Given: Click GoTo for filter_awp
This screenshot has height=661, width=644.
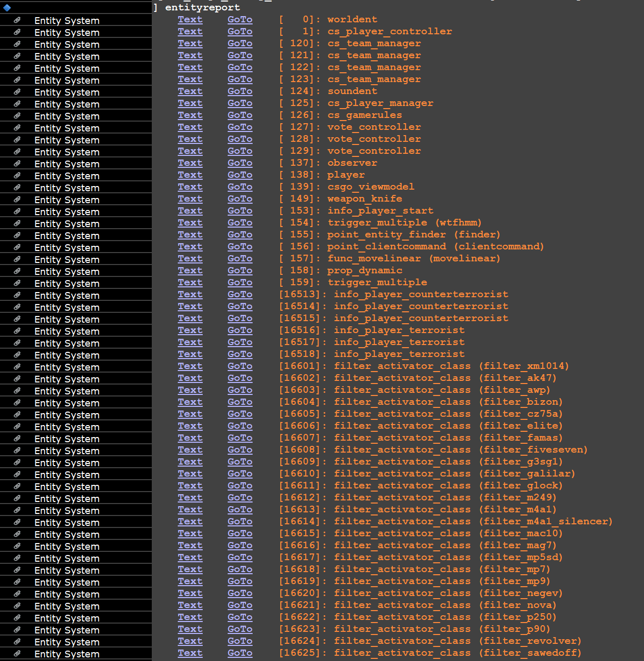Looking at the screenshot, I should tap(240, 390).
